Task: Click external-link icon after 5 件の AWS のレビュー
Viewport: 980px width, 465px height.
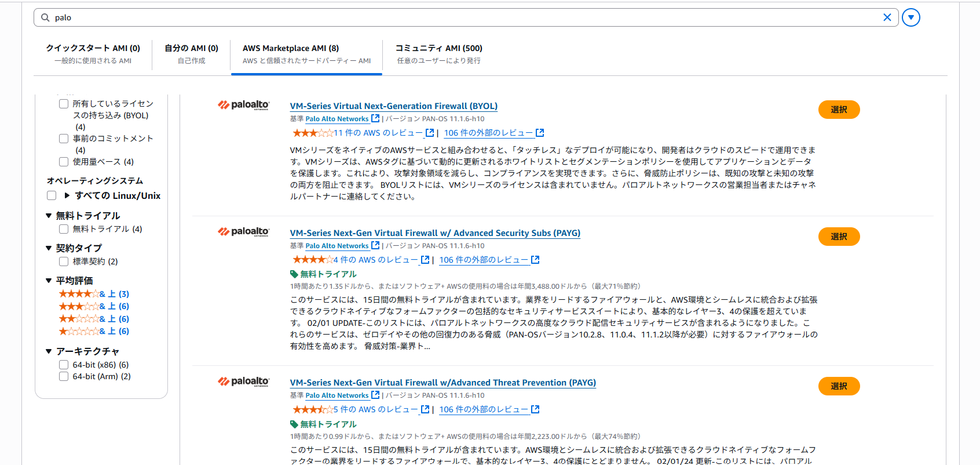Action: 425,409
